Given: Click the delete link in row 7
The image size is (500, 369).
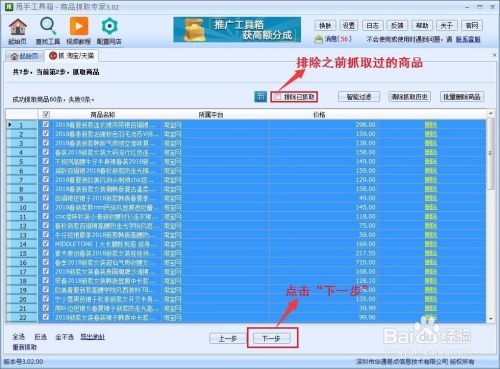Looking at the screenshot, I should 431,180.
